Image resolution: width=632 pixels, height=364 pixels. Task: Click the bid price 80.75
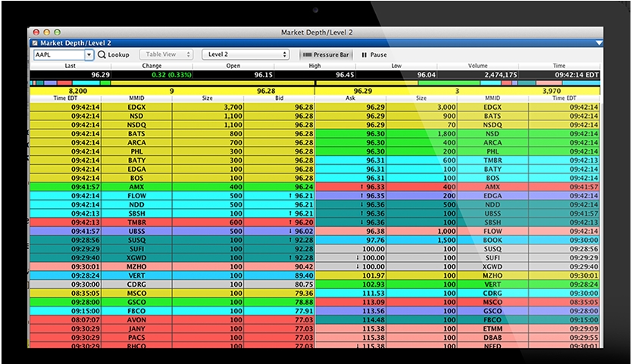pos(304,285)
